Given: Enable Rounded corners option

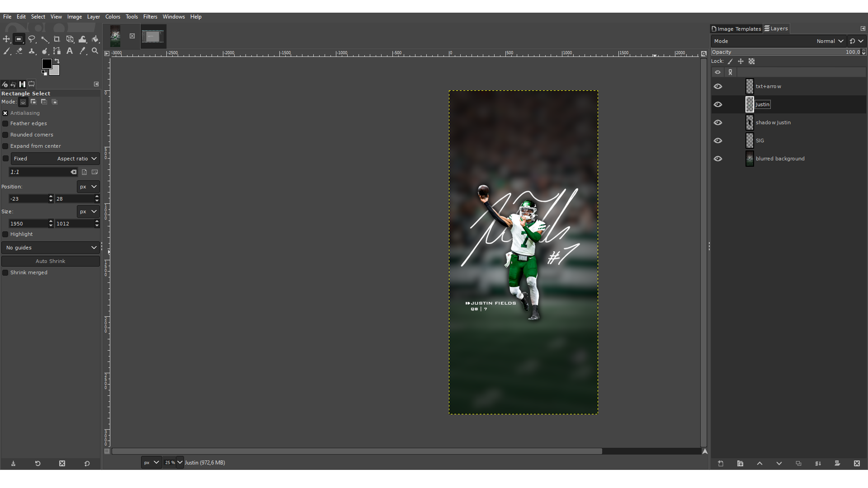Looking at the screenshot, I should pos(5,135).
